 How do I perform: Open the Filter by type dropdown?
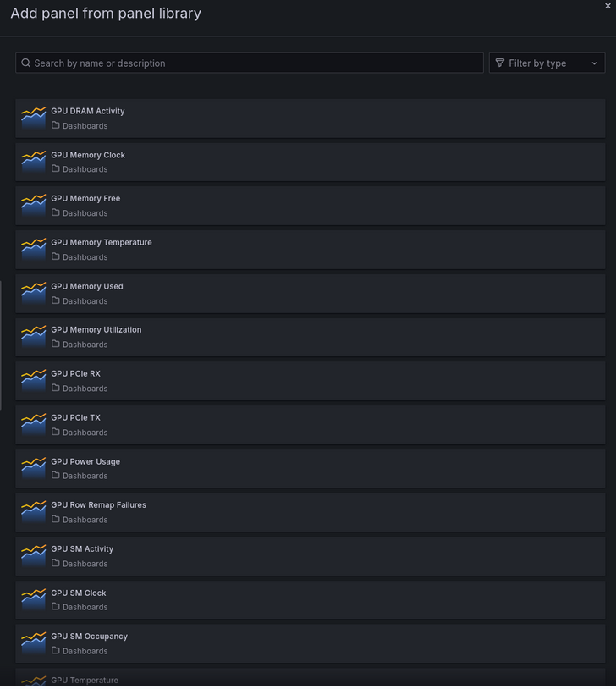[x=547, y=63]
